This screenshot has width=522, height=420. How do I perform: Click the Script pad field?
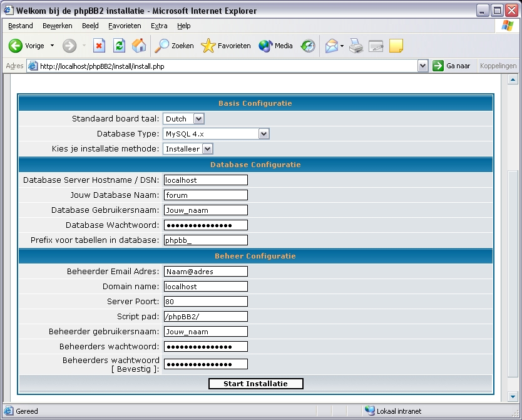click(x=206, y=316)
